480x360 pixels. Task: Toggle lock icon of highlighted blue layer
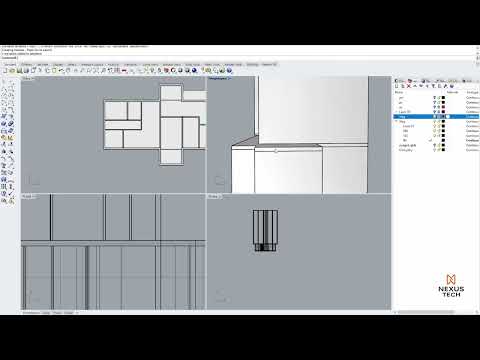click(x=439, y=117)
